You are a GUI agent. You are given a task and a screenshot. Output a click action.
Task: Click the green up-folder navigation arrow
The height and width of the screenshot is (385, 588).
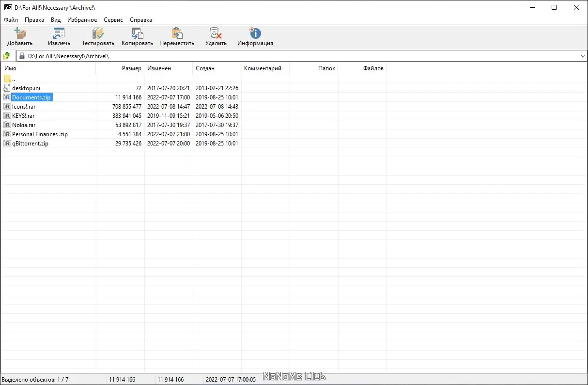point(6,55)
